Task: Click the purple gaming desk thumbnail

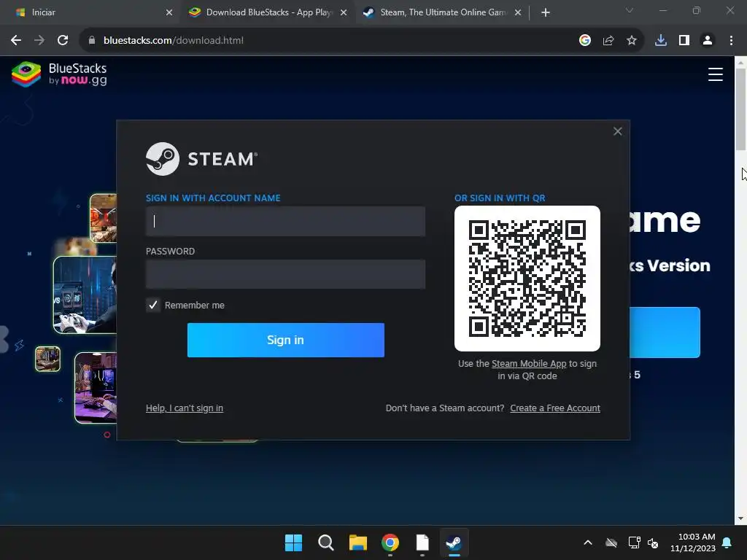Action: pyautogui.click(x=96, y=388)
